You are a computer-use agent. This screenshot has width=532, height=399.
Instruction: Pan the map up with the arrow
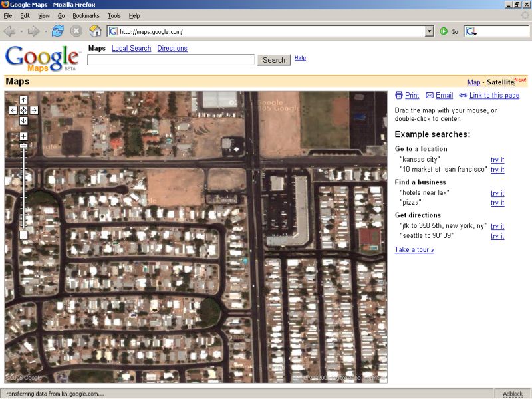(23, 100)
